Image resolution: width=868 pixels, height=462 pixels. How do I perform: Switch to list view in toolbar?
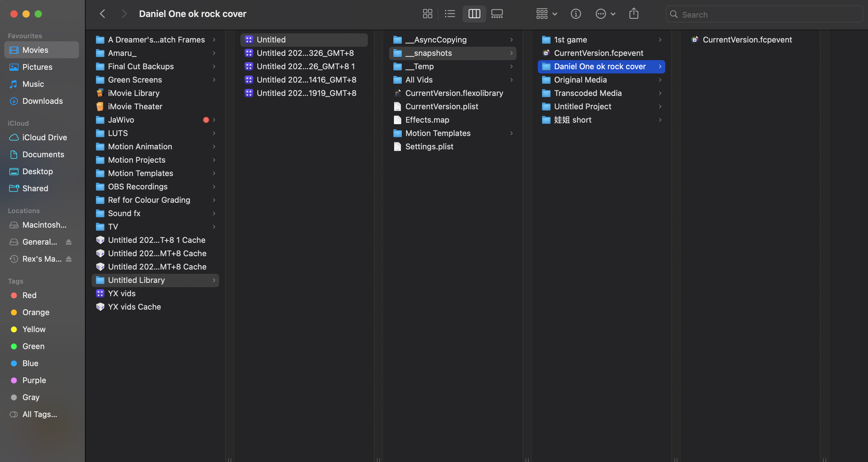(450, 14)
